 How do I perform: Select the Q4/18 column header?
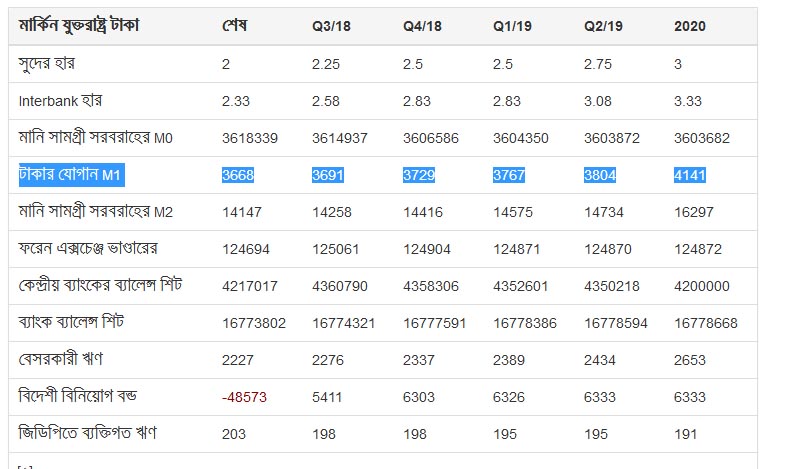[x=422, y=26]
